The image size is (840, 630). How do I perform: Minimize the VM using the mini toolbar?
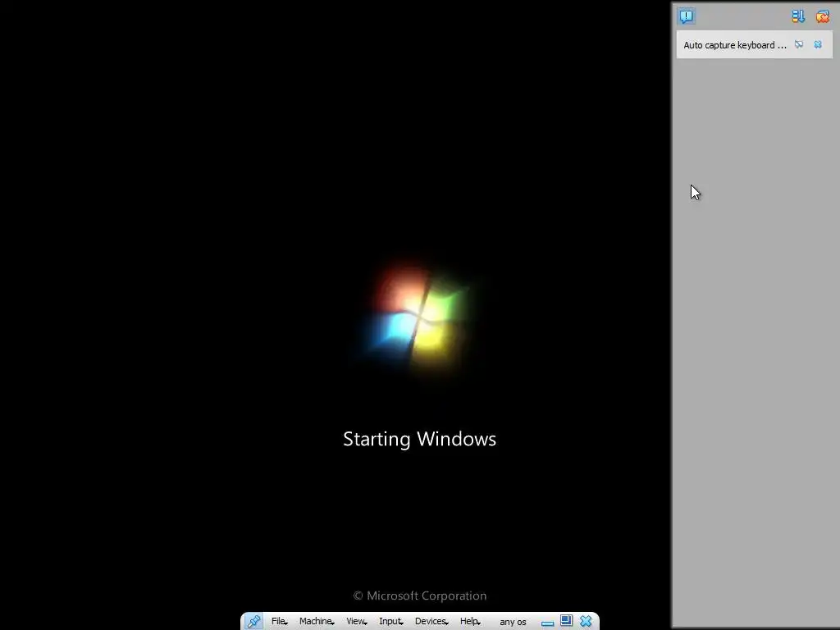pyautogui.click(x=547, y=623)
